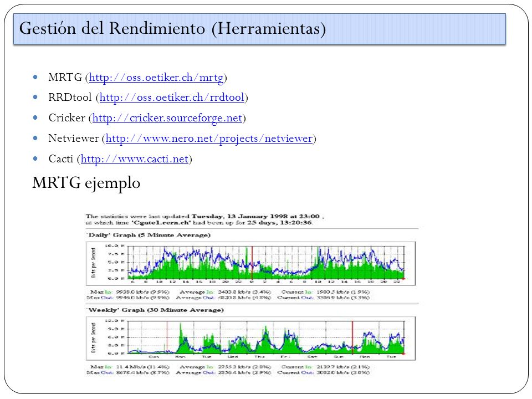Open the www.cacti.net link
Viewport: 532px width, 399px height.
pyautogui.click(x=135, y=159)
